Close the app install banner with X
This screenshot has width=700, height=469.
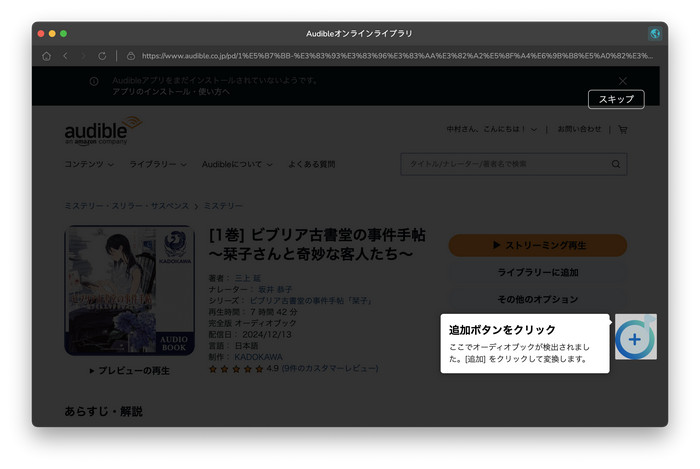623,81
